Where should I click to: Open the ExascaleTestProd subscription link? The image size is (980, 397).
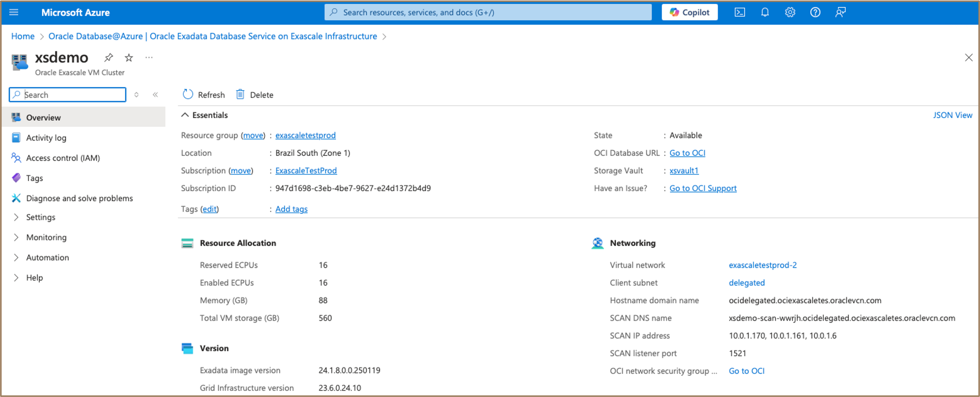306,170
